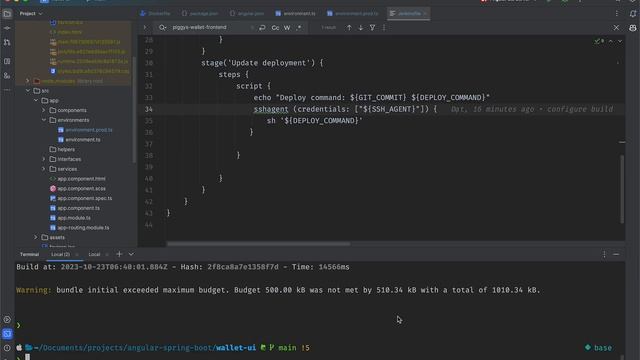
Task: Expand the interfaces folder
Action: click(x=44, y=159)
